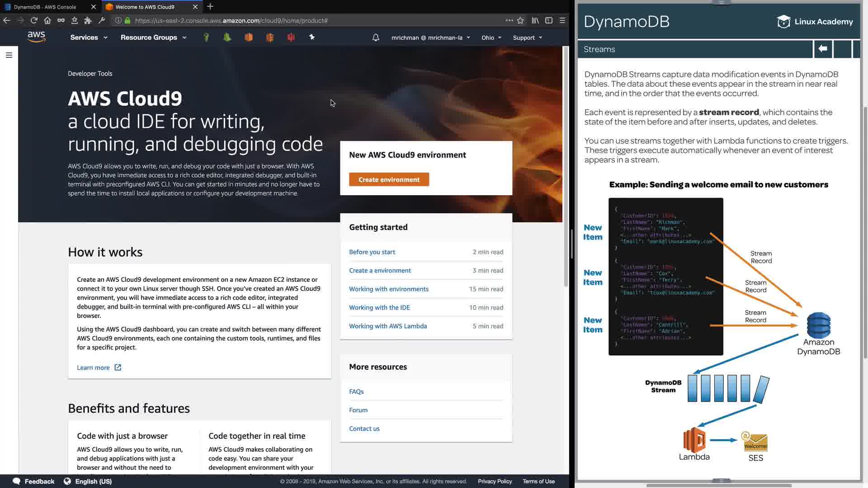Open the notifications bell
Screen dimensions: 868x488
[x=376, y=38]
